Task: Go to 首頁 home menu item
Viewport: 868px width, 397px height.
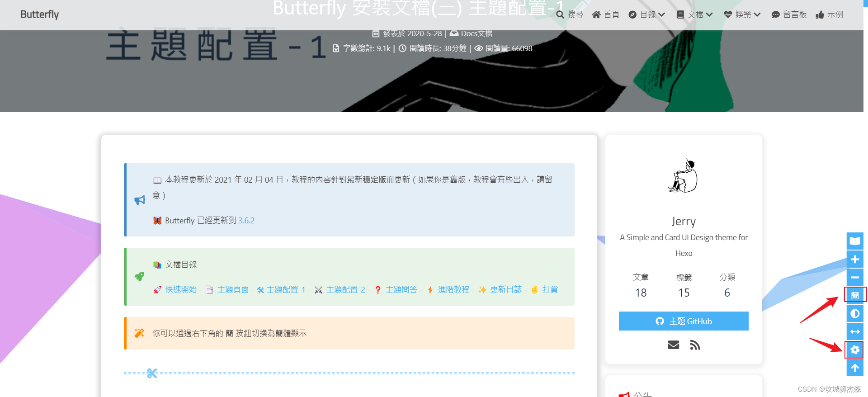Action: tap(606, 14)
